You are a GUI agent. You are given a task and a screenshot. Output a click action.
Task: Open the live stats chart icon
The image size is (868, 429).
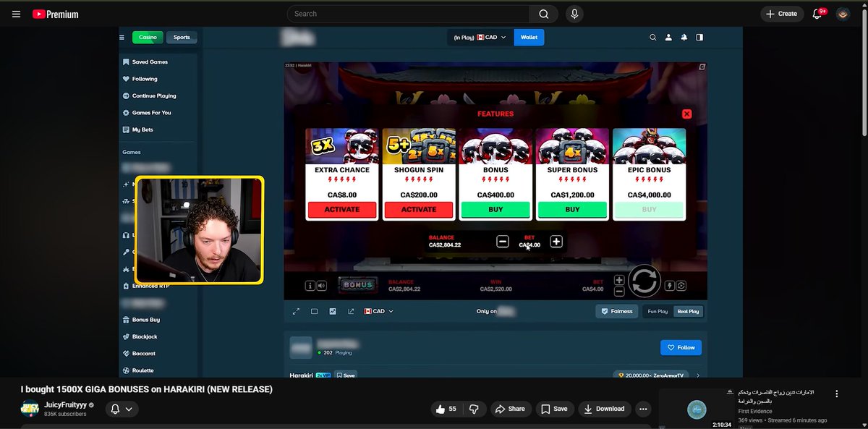click(x=333, y=311)
